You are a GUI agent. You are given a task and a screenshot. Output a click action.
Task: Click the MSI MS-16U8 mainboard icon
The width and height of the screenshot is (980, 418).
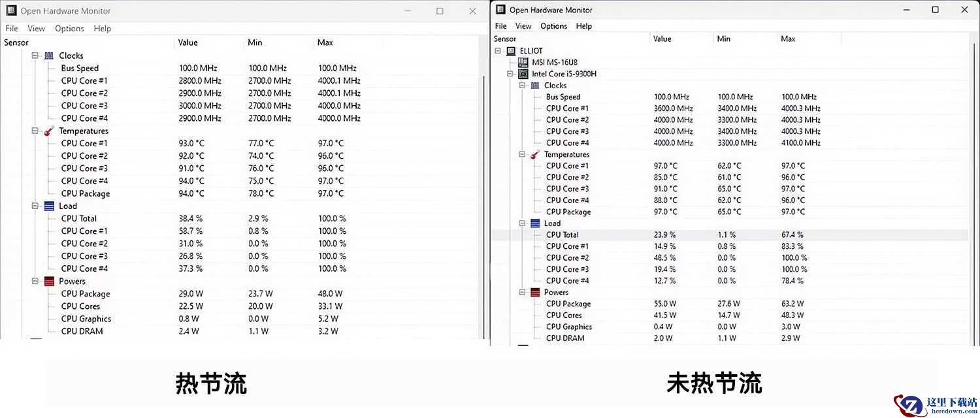pos(523,62)
